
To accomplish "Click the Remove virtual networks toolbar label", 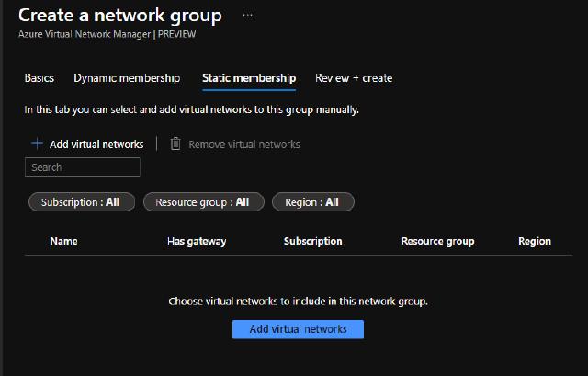I will pos(244,144).
